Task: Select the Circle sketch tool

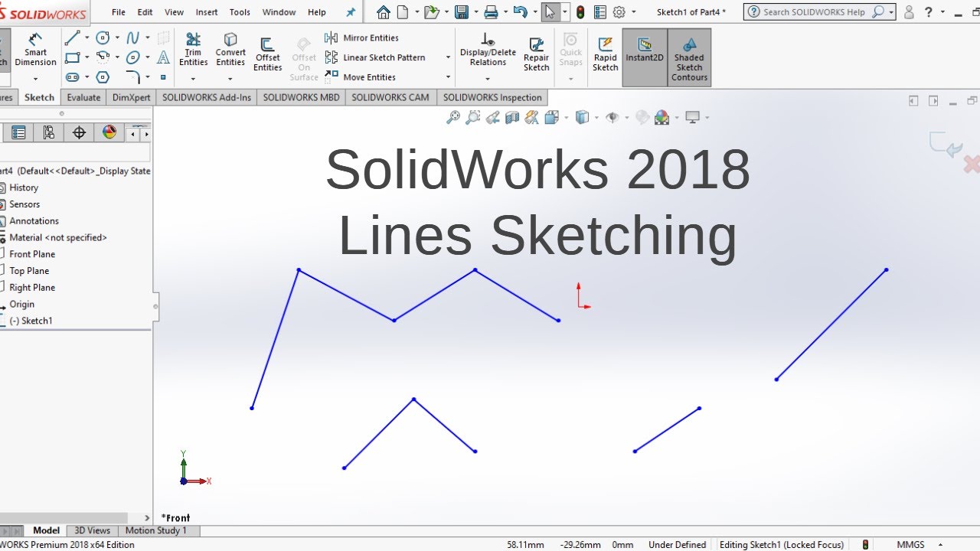Action: pos(103,37)
